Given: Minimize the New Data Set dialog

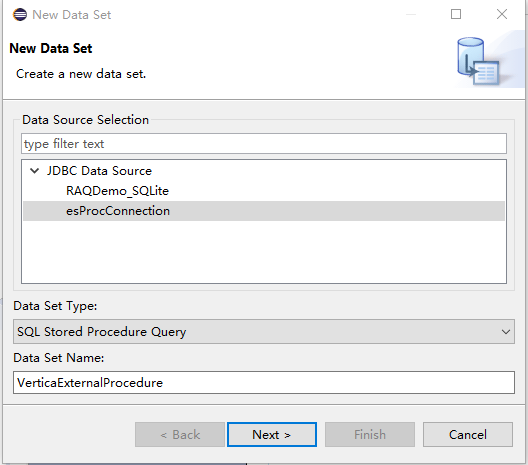Looking at the screenshot, I should (x=411, y=14).
